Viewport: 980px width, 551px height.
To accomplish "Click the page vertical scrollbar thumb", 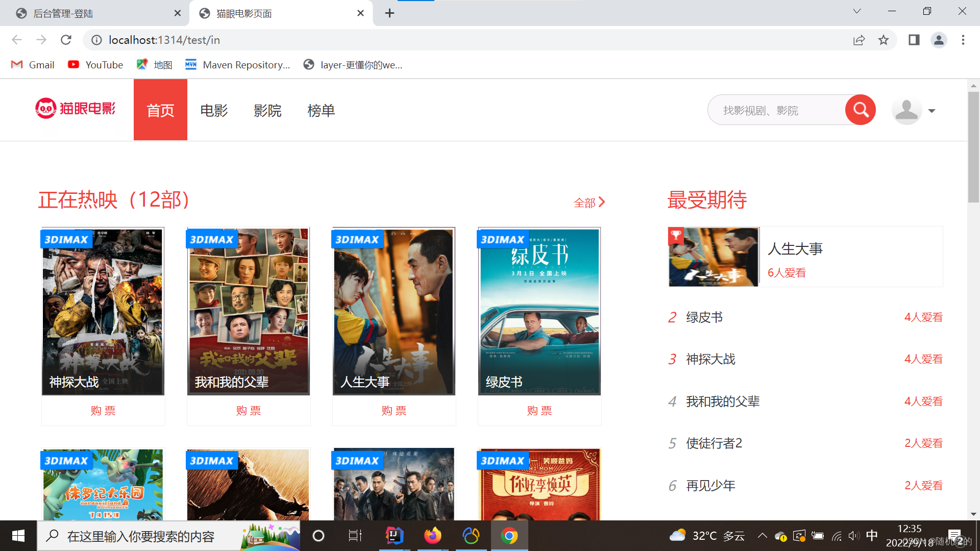I will 973,148.
